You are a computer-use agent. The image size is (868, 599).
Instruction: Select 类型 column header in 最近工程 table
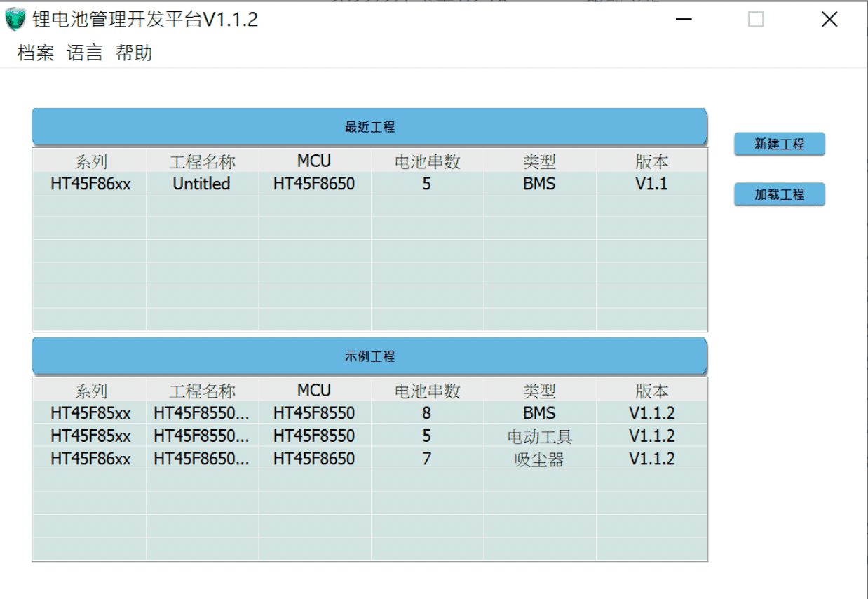539,161
